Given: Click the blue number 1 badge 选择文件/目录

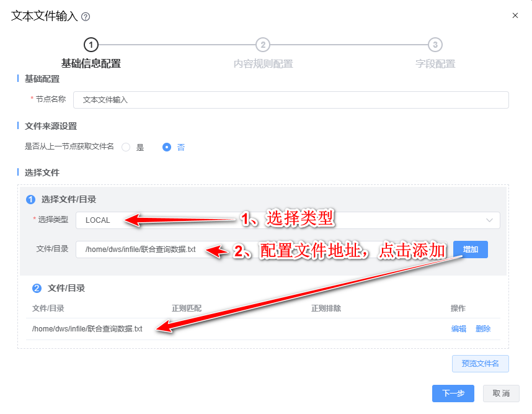Looking at the screenshot, I should 30,199.
